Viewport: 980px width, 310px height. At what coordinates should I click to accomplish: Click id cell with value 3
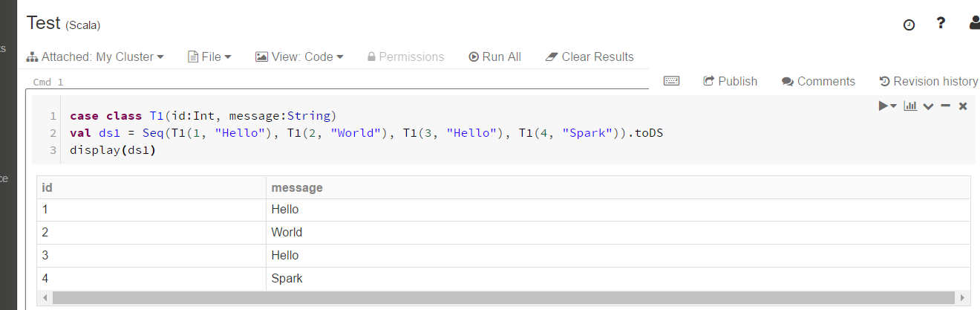tap(151, 256)
